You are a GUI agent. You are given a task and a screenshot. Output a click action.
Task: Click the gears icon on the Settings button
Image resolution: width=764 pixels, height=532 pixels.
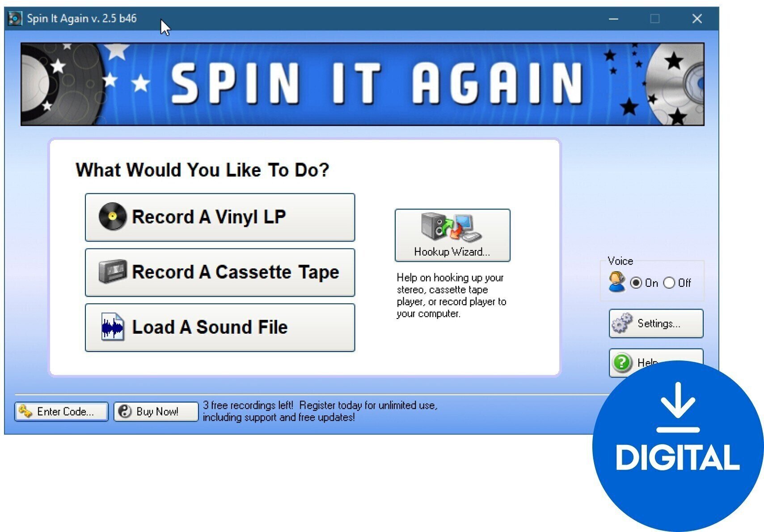pyautogui.click(x=622, y=323)
